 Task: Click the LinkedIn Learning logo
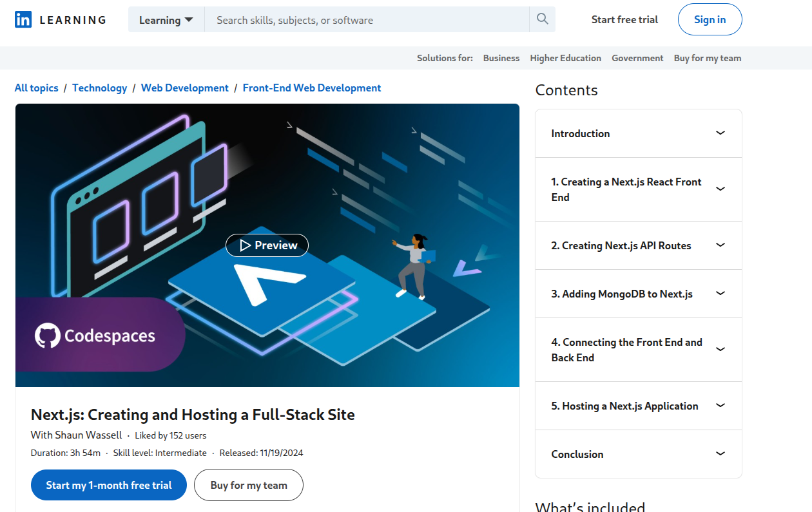pos(60,20)
